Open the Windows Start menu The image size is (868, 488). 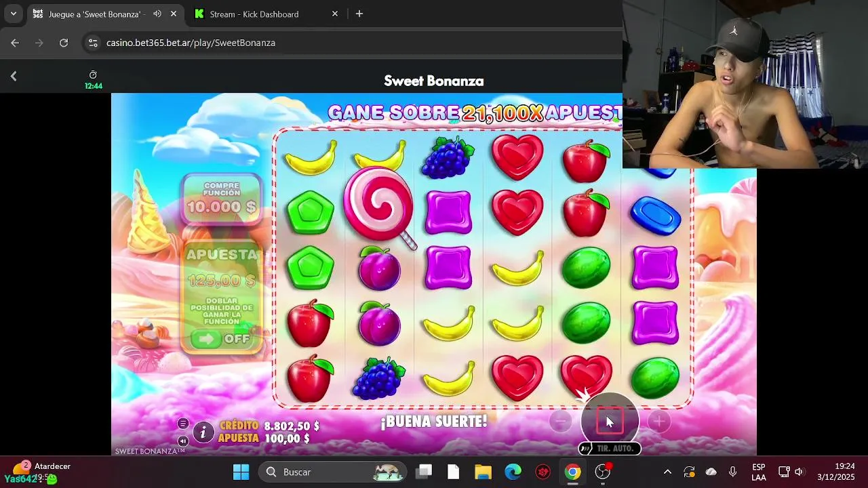click(x=241, y=472)
